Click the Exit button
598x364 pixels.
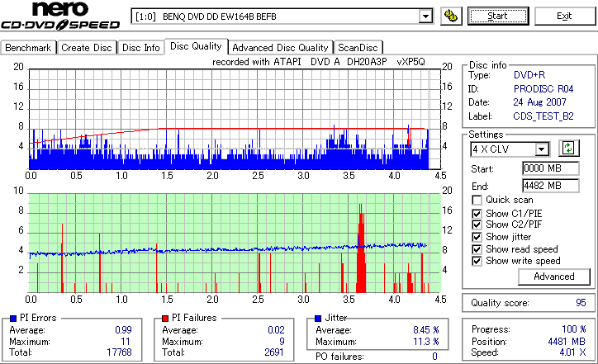pyautogui.click(x=564, y=16)
